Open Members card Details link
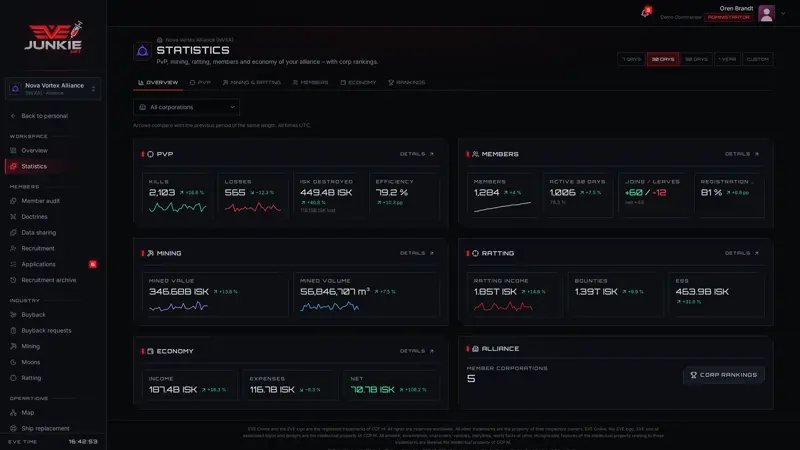Screen dimensions: 800x450 click(x=742, y=154)
